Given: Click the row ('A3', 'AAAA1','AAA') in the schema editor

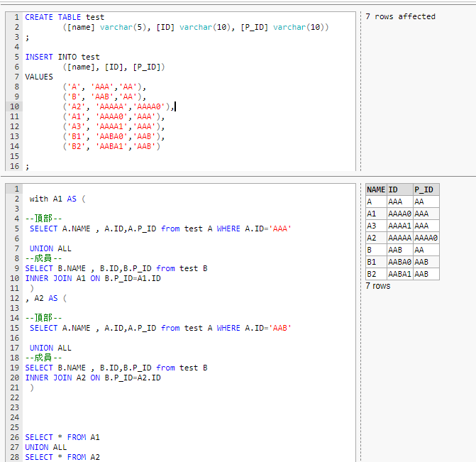Looking at the screenshot, I should coord(114,126).
